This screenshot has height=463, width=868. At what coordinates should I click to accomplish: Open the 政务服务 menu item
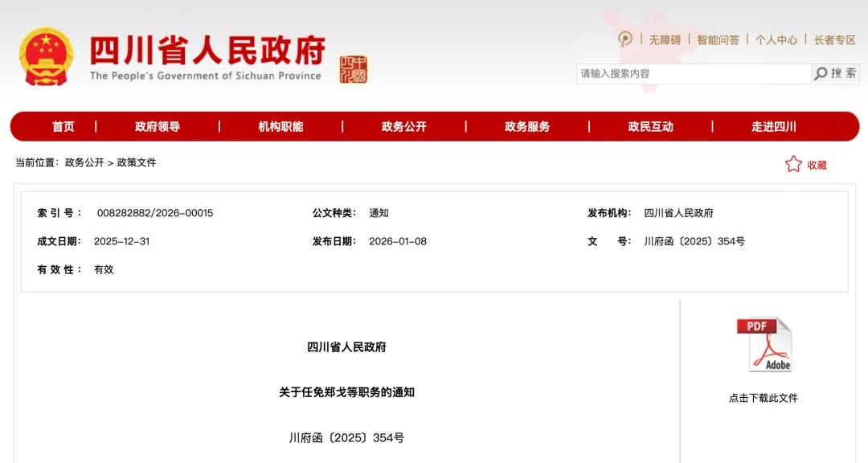[527, 126]
